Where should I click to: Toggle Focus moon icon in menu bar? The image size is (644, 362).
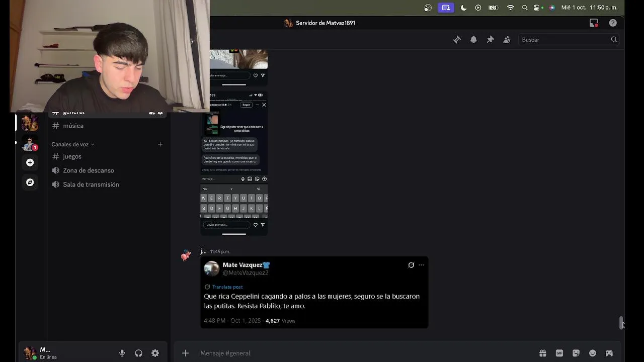[x=463, y=8]
